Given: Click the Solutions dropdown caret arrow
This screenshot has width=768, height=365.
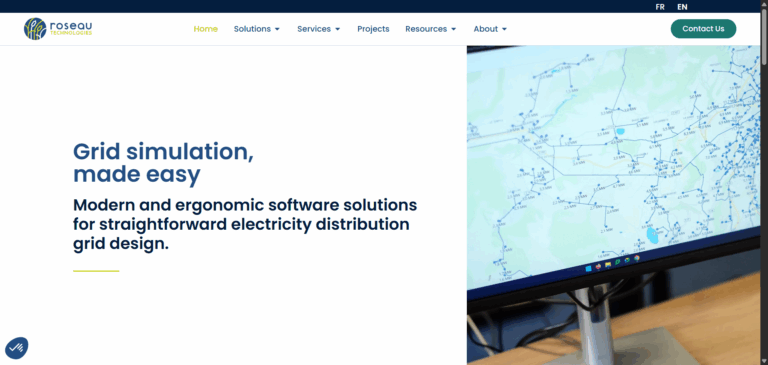Looking at the screenshot, I should [x=277, y=29].
